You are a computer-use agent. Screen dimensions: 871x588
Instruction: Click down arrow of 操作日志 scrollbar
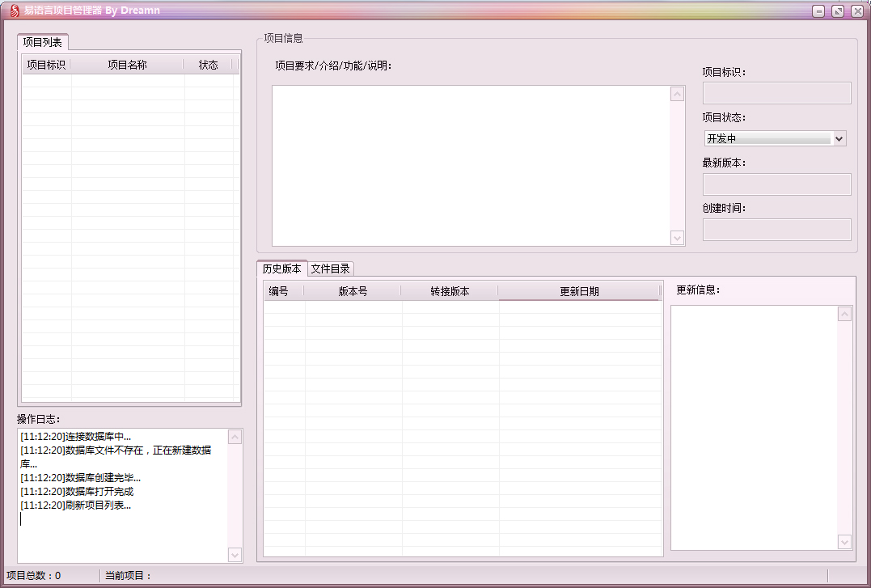pos(235,555)
